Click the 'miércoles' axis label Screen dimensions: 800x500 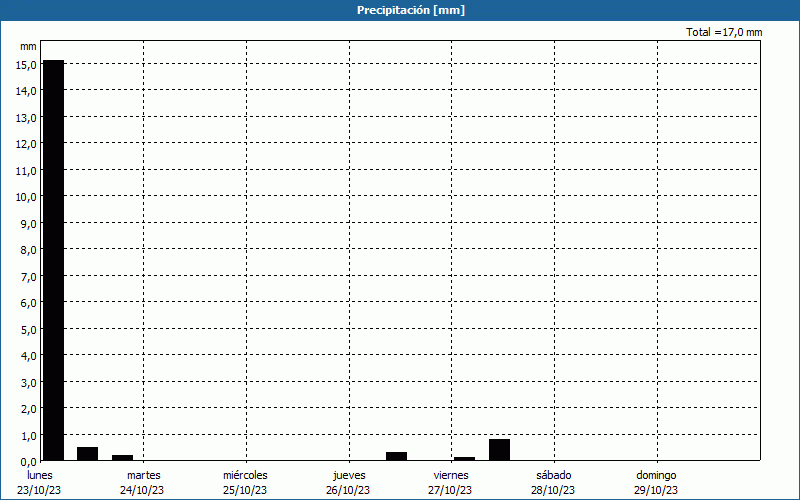245,475
